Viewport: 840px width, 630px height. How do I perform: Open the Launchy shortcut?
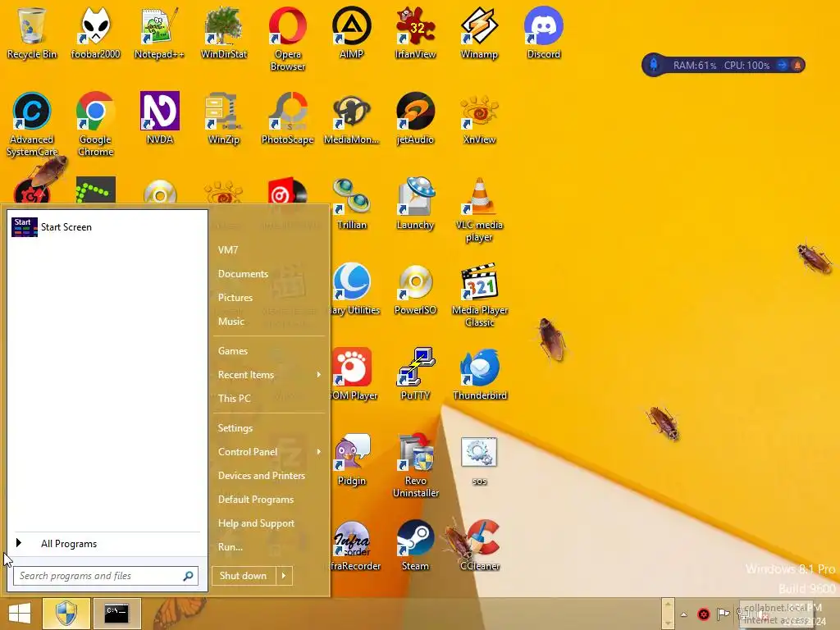point(415,203)
